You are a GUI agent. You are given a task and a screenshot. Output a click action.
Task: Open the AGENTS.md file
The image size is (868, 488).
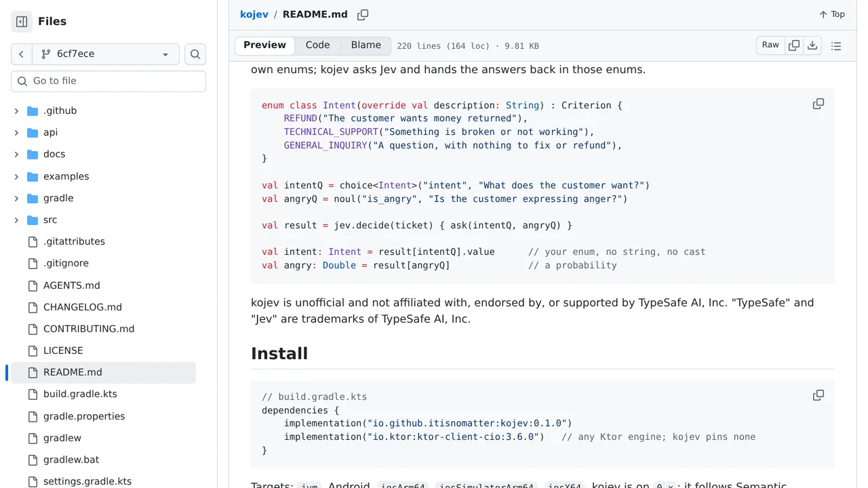[71, 286]
